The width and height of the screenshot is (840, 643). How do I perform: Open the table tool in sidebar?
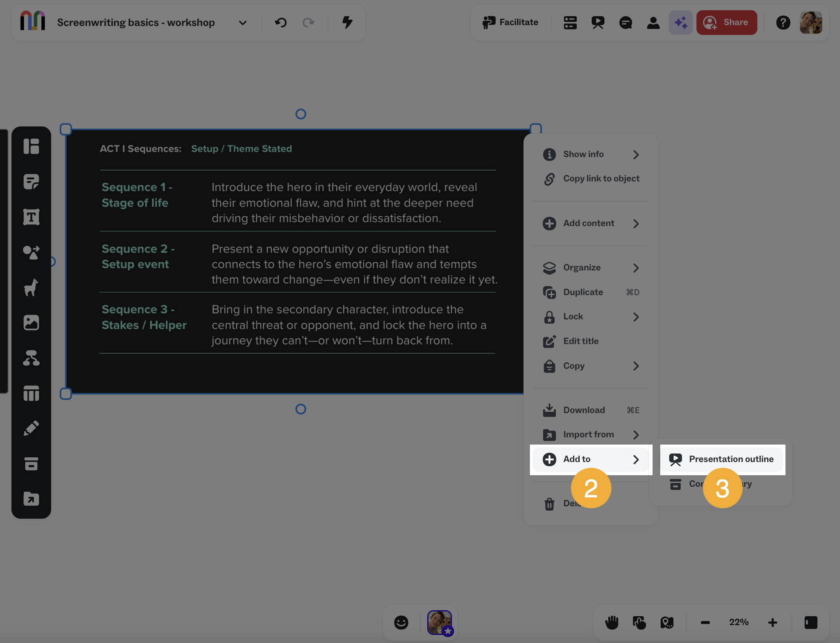31,393
